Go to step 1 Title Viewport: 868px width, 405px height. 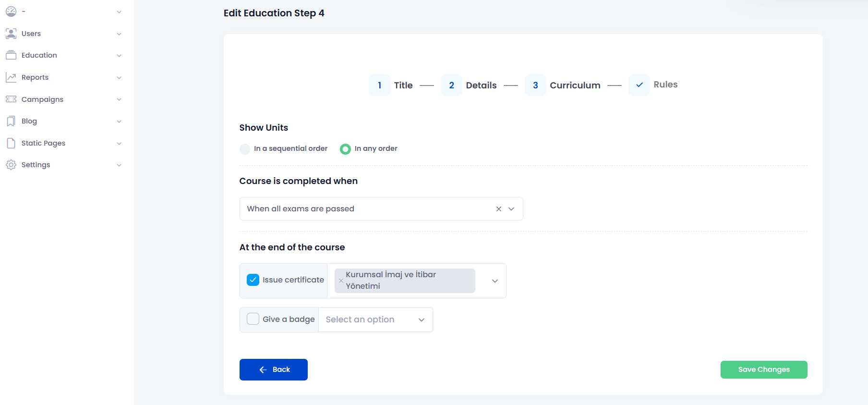coord(379,86)
